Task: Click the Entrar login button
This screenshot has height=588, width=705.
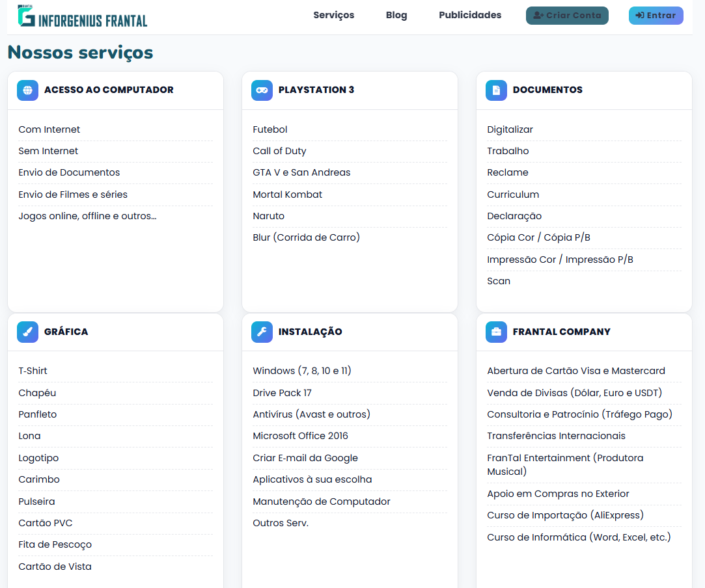Action: [656, 16]
